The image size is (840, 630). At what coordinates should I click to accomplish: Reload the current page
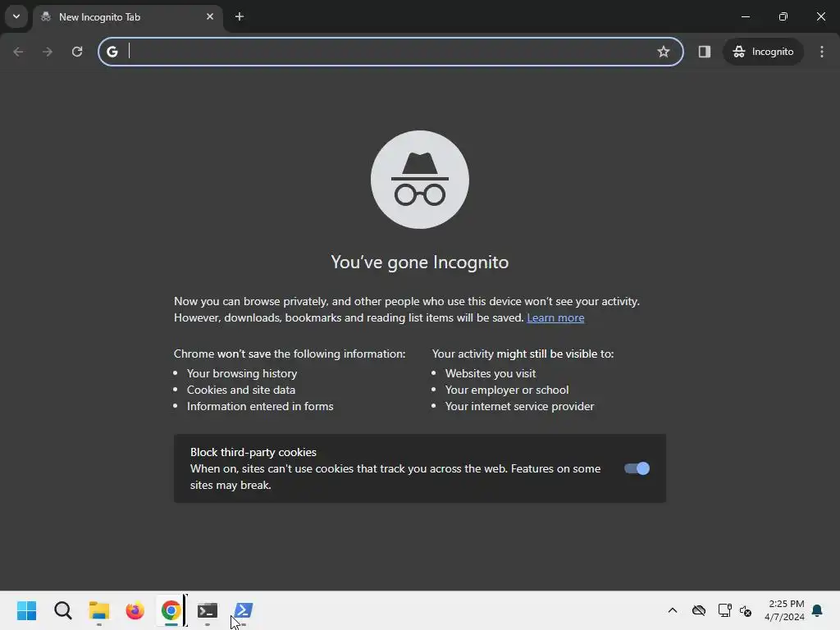(x=77, y=52)
